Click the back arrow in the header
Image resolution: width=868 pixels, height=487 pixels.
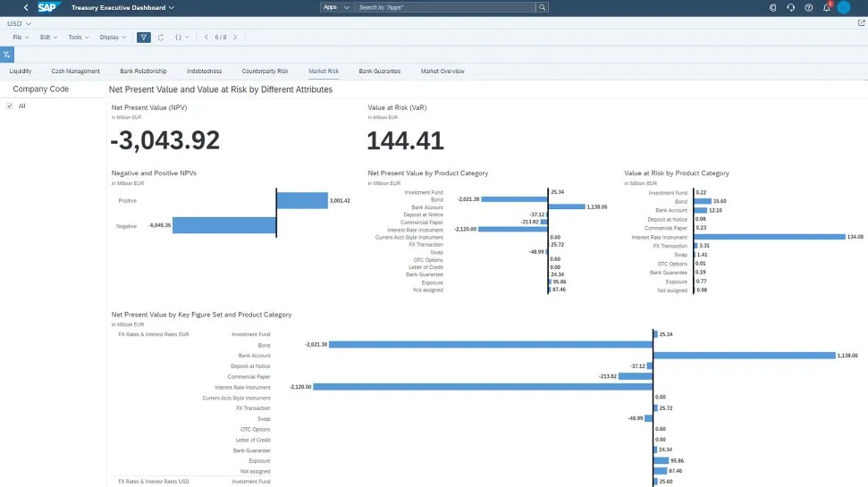[x=25, y=7]
